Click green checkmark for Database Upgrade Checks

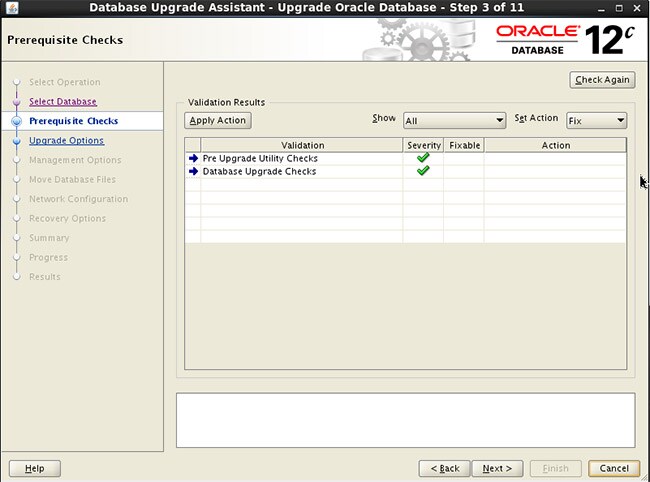[423, 171]
